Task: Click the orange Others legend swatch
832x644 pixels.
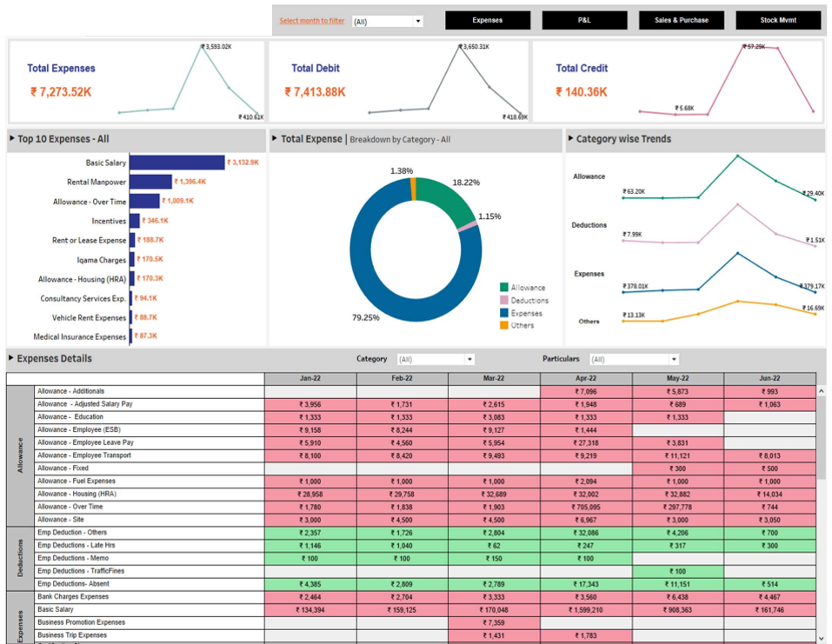Action: (x=504, y=326)
